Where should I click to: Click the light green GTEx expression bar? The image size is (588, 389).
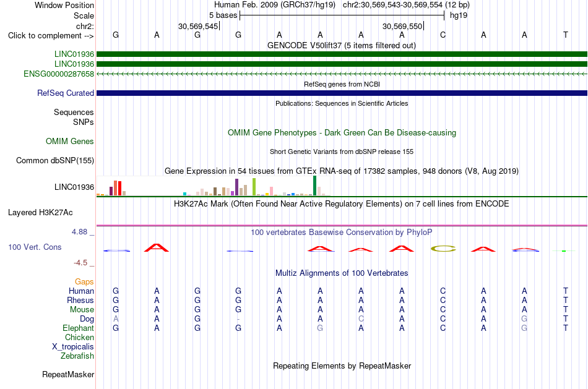click(x=254, y=187)
